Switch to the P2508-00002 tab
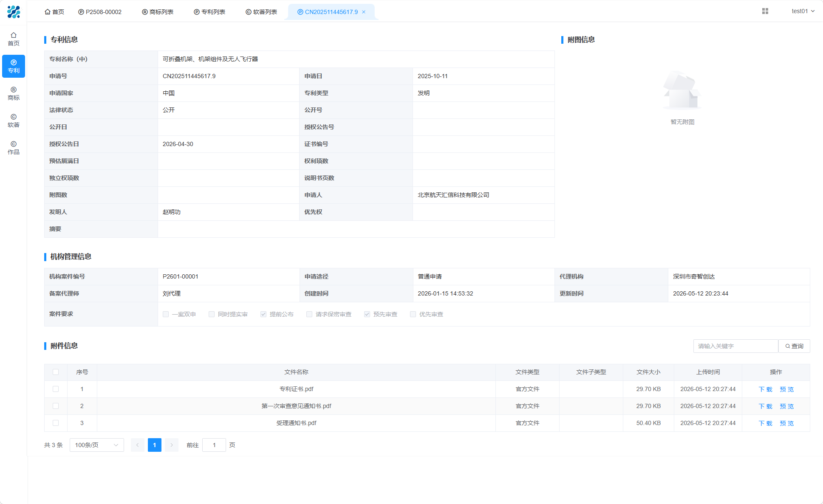This screenshot has height=504, width=823. 100,12
